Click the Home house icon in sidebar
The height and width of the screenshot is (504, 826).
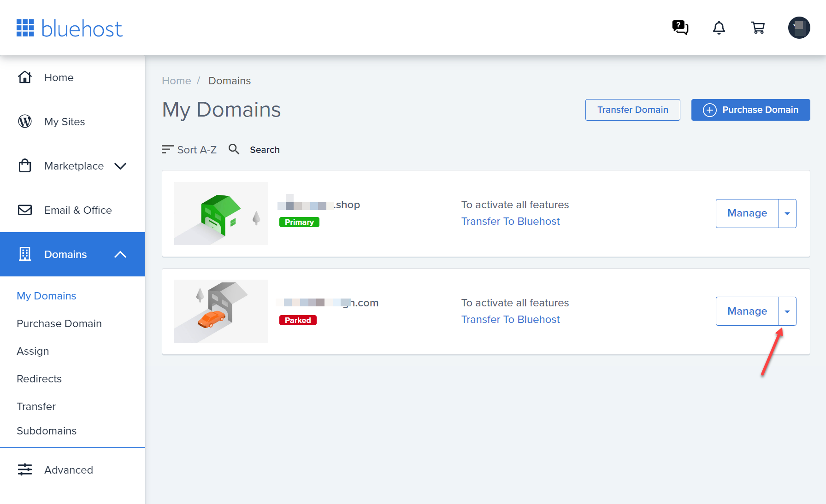25,77
